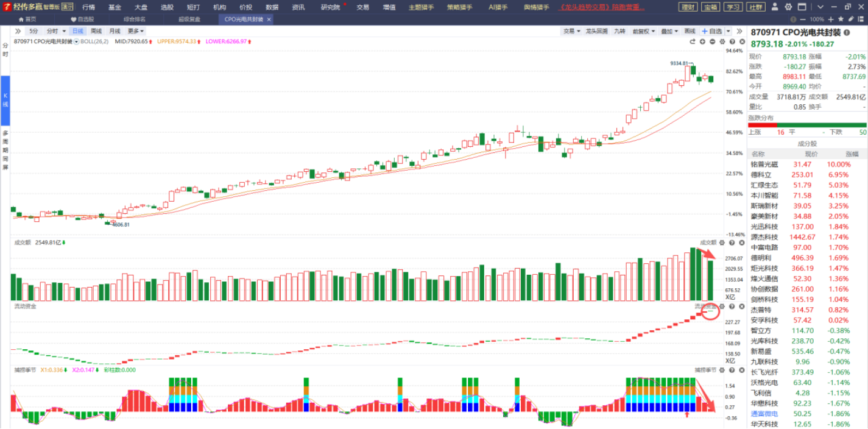Open settings gear for 成交额 indicator panel
This screenshot has height=429, width=868.
point(722,243)
